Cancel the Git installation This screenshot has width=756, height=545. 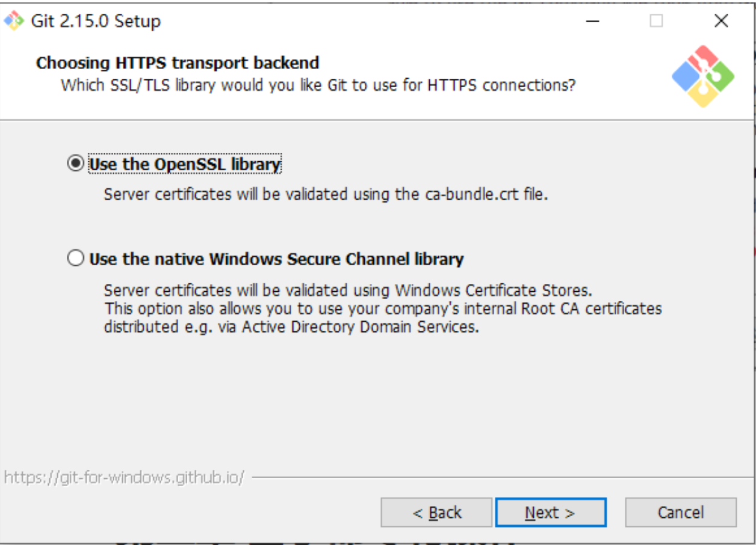point(681,513)
